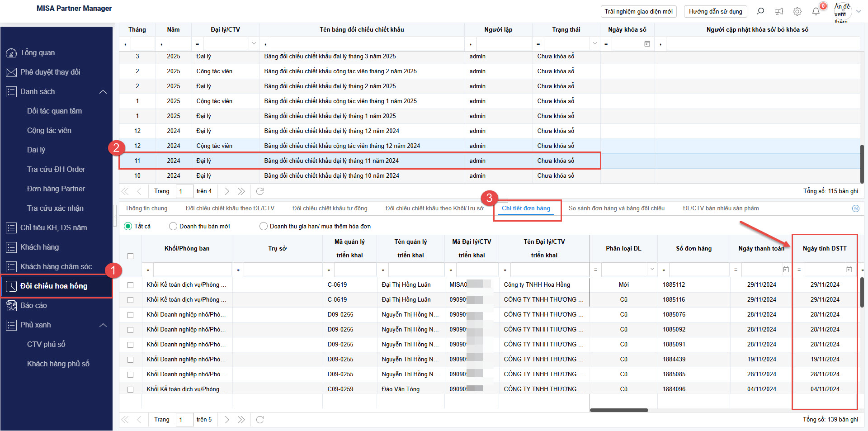
Task: Tick checkbox for order 1885112 row
Action: [x=131, y=285]
